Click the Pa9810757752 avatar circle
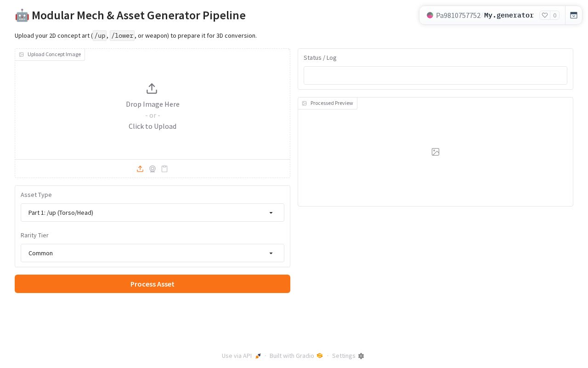The width and height of the screenshot is (588, 368). pyautogui.click(x=430, y=15)
